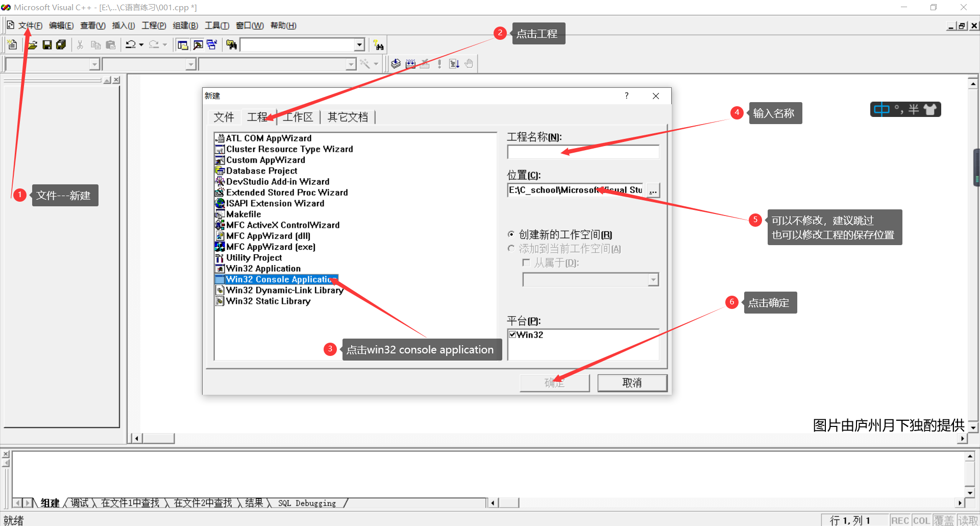
Task: Switch to the 其它文档 tab in New dialog
Action: [x=347, y=117]
